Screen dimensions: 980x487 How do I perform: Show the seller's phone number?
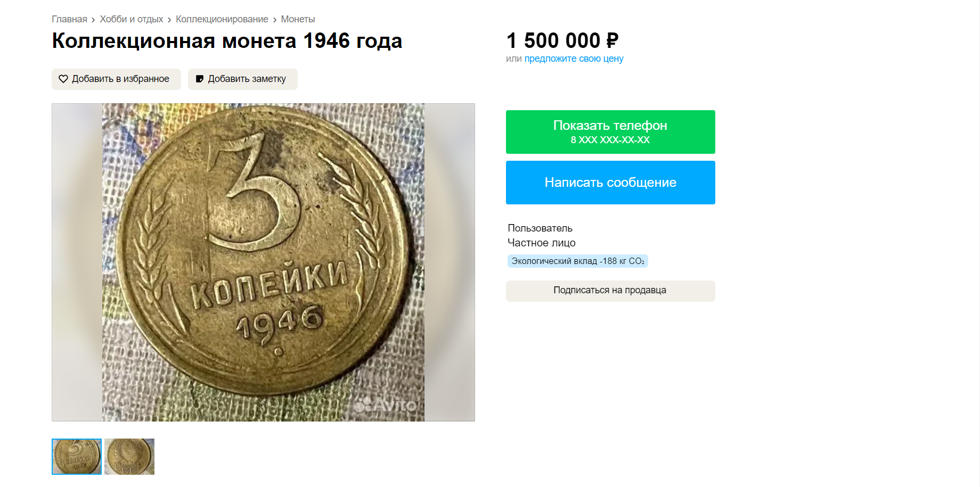coord(610,132)
